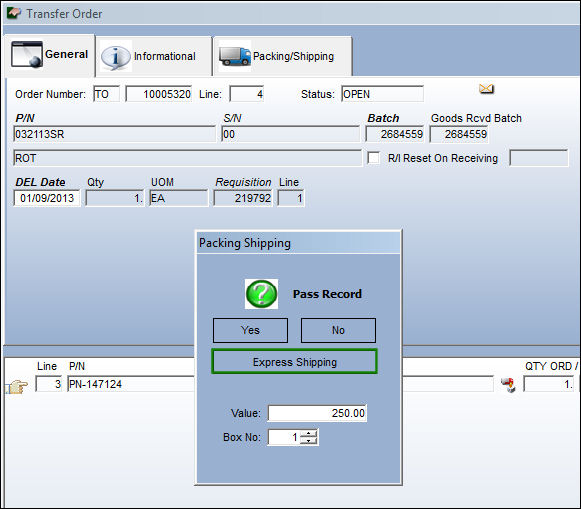The height and width of the screenshot is (509, 581).
Task: Click the Informational speech bubble icon
Action: click(x=116, y=57)
